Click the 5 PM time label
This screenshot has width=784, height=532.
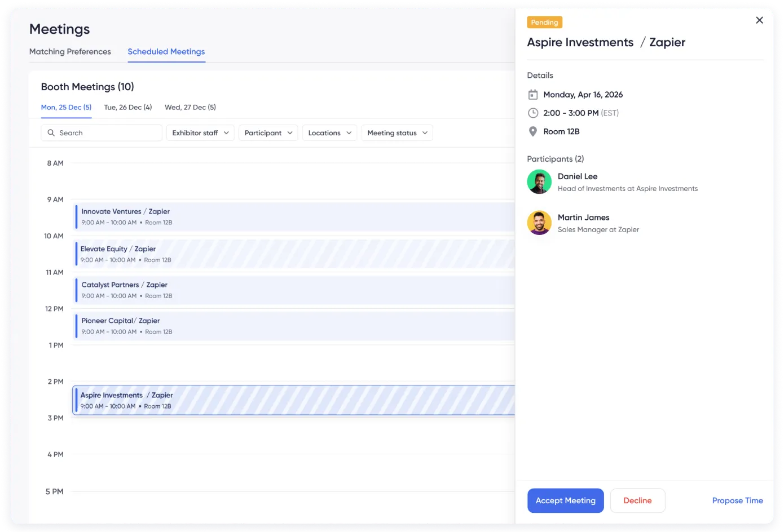(55, 492)
